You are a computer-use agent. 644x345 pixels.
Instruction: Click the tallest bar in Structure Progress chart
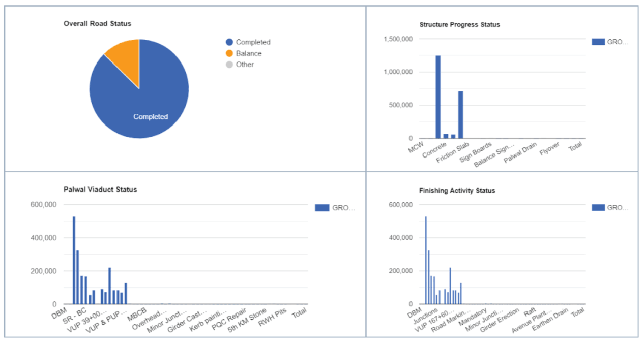coord(438,97)
